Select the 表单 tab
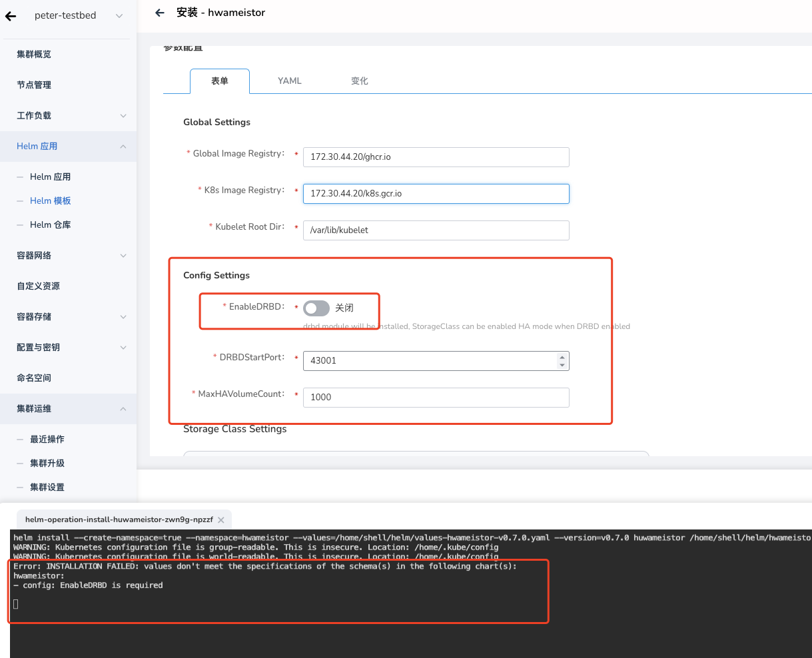The width and height of the screenshot is (812, 658). [219, 81]
